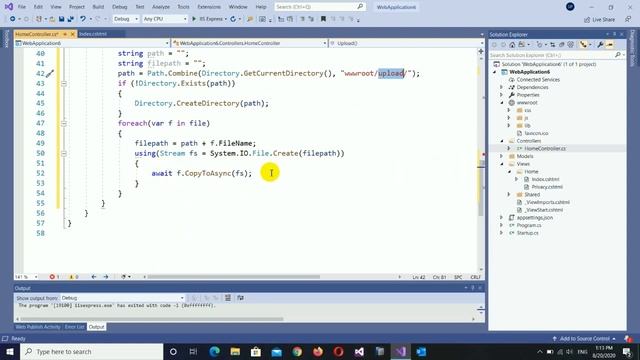The width and height of the screenshot is (640, 360).
Task: Select Connected Services in Solution Explorer
Action: click(x=538, y=80)
